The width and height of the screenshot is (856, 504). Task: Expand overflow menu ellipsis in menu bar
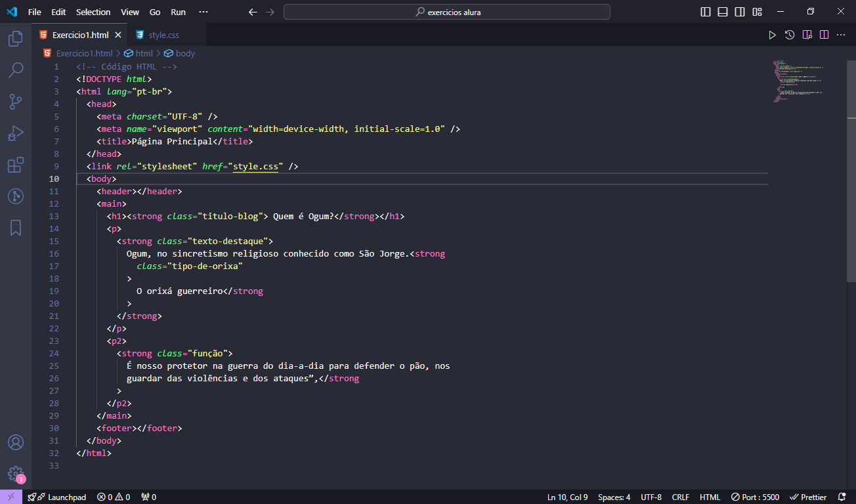tap(203, 12)
